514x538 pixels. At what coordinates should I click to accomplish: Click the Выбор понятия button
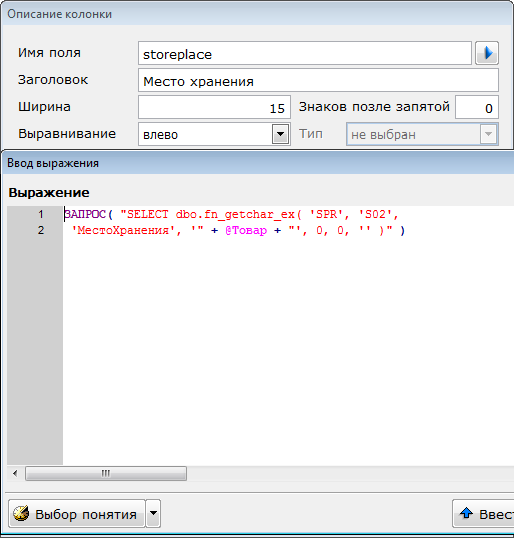pos(77,514)
